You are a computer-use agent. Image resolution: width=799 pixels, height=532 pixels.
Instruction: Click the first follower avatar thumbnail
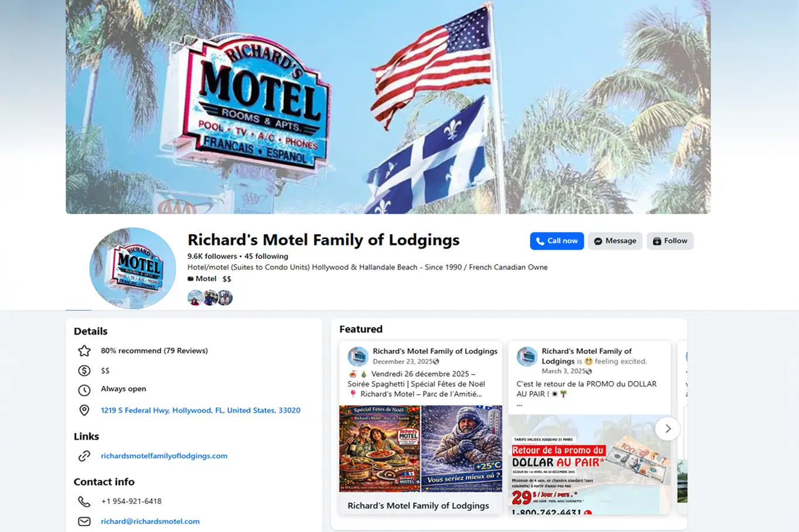[x=195, y=298]
